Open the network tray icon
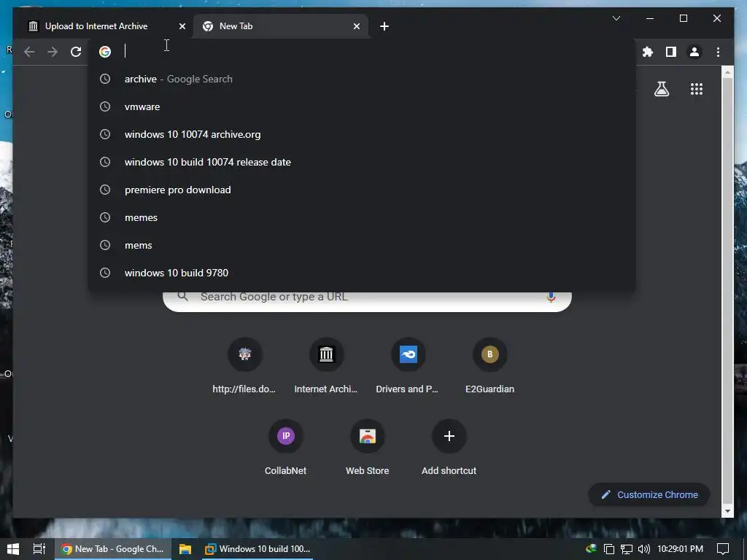The image size is (747, 560). [626, 549]
